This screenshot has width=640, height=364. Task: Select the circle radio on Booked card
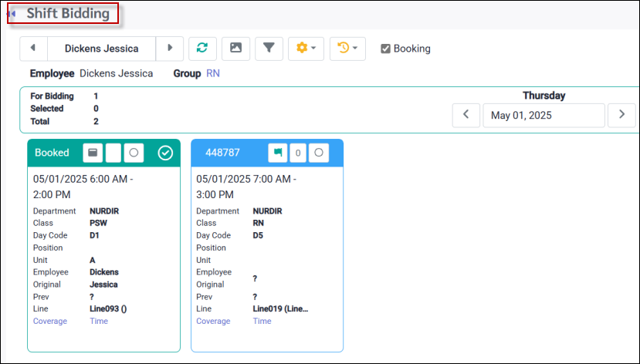134,153
